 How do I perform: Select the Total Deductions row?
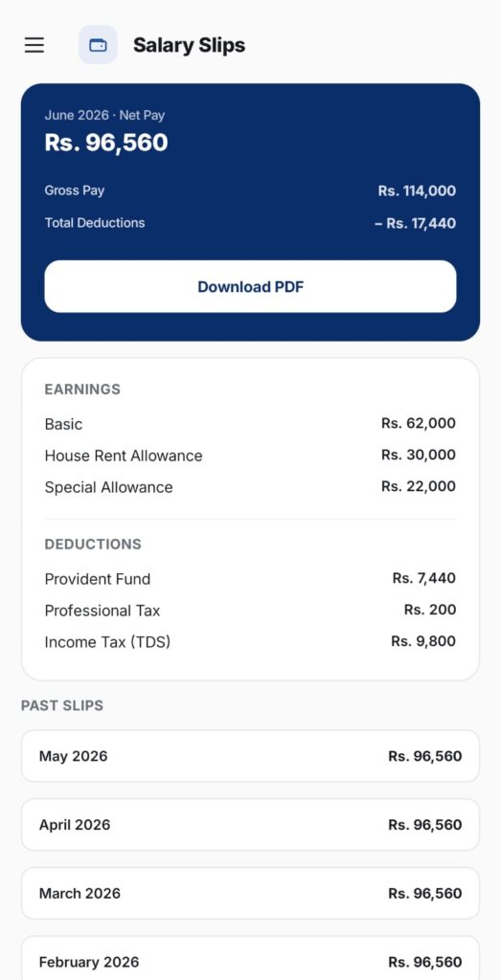[250, 223]
